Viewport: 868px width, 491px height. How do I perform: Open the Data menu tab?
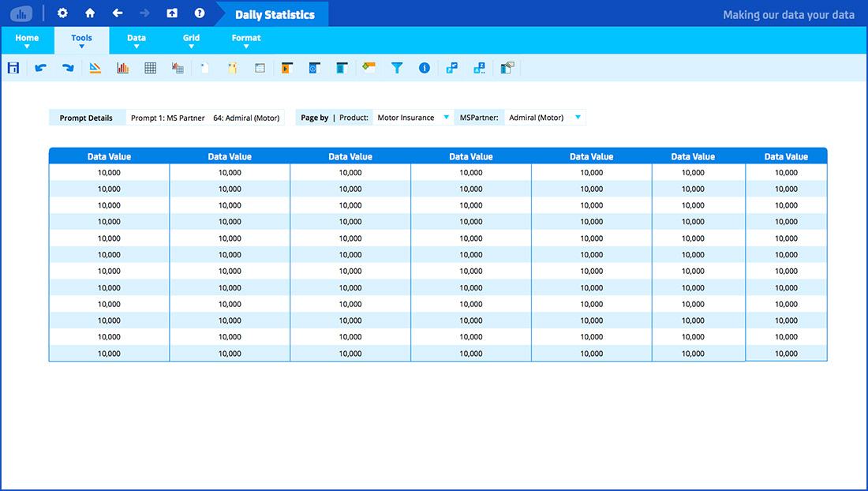tap(137, 40)
